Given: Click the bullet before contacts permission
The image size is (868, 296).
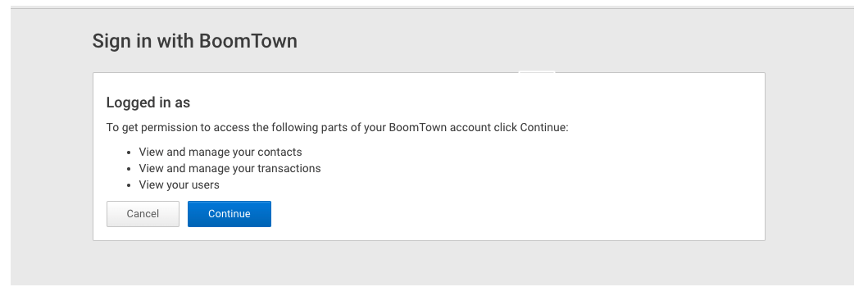Looking at the screenshot, I should [x=129, y=153].
